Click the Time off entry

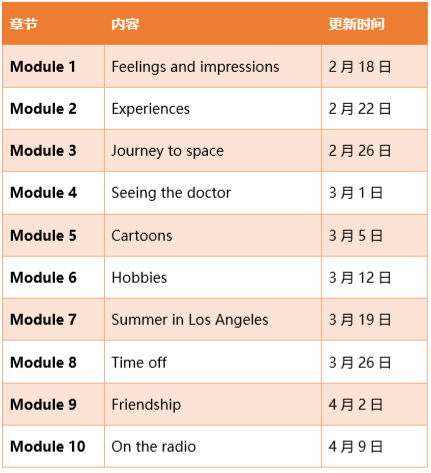(x=139, y=362)
